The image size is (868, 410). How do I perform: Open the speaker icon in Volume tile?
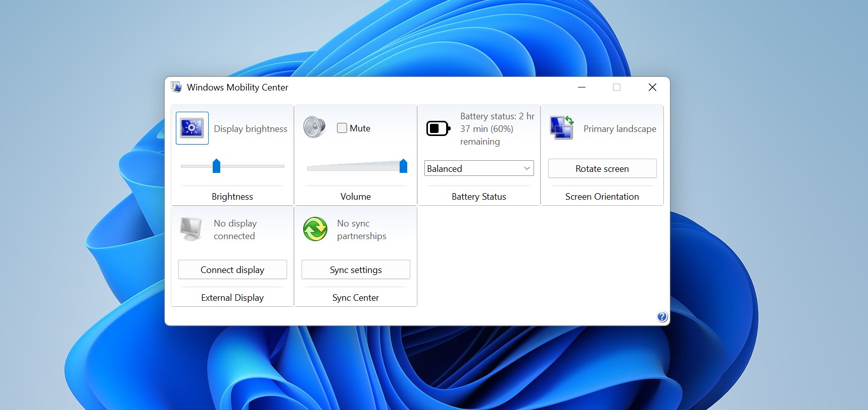314,127
